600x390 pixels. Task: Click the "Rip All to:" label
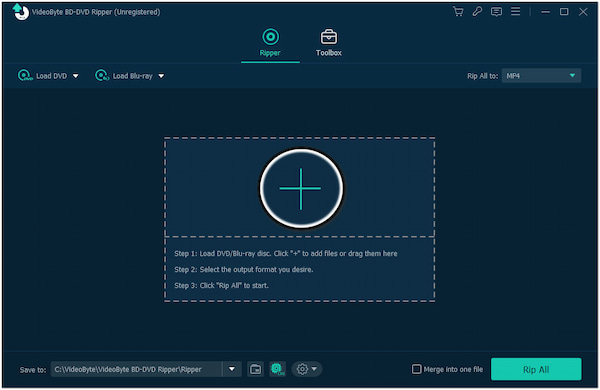point(483,76)
